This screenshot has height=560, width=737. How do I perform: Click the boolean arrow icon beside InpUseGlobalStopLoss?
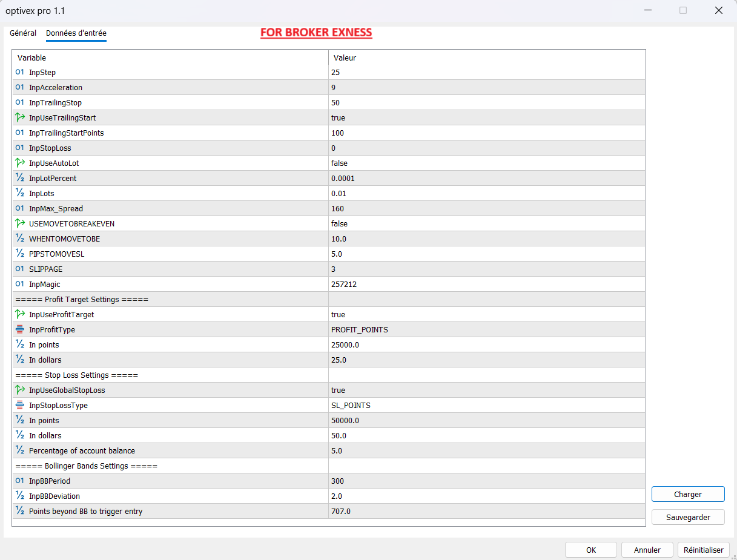[x=19, y=390]
